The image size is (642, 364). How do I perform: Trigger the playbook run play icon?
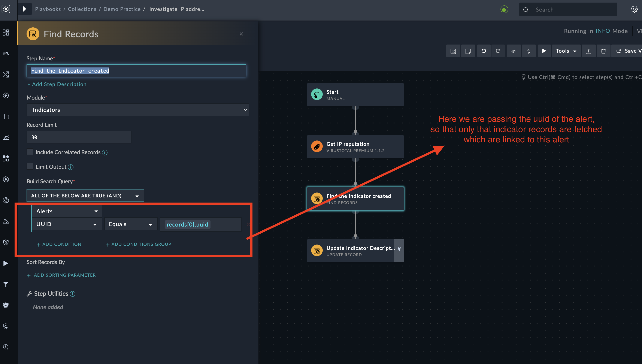[x=544, y=51]
